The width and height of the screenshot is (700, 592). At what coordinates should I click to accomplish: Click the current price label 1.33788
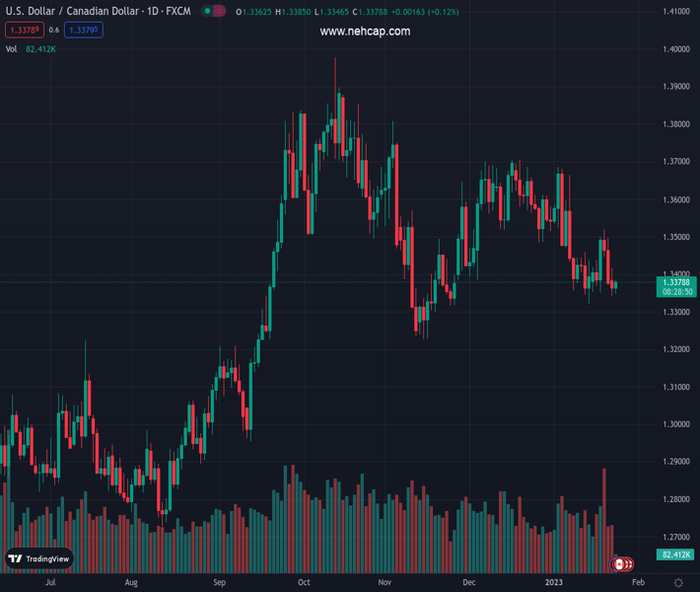coord(676,282)
